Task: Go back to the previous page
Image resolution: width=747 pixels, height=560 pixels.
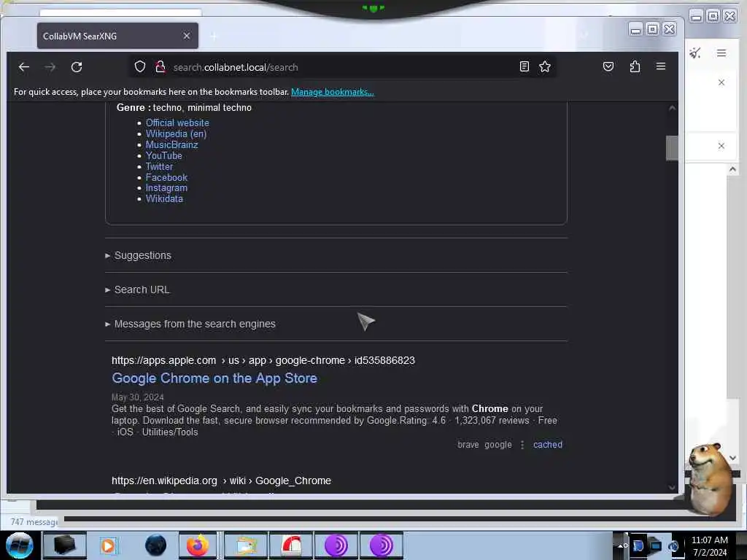Action: (24, 67)
